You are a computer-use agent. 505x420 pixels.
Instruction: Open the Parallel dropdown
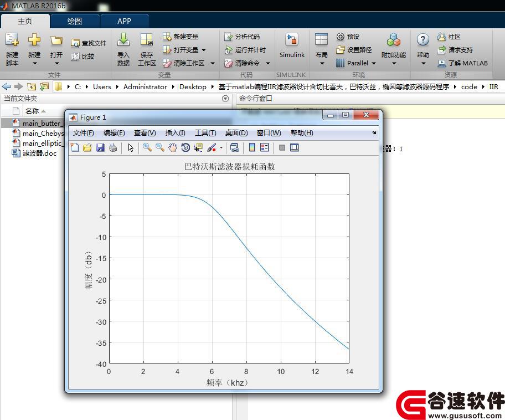click(374, 63)
